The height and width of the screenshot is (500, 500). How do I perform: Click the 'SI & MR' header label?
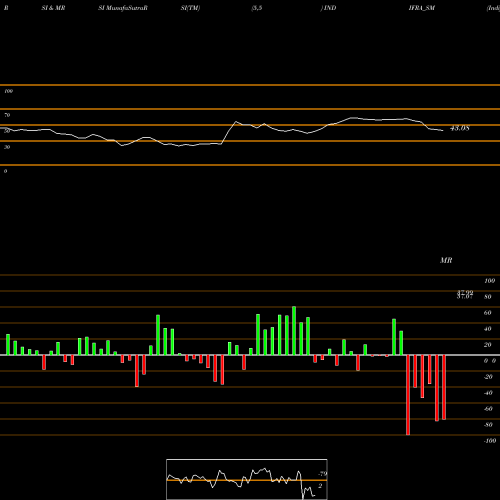[53, 8]
